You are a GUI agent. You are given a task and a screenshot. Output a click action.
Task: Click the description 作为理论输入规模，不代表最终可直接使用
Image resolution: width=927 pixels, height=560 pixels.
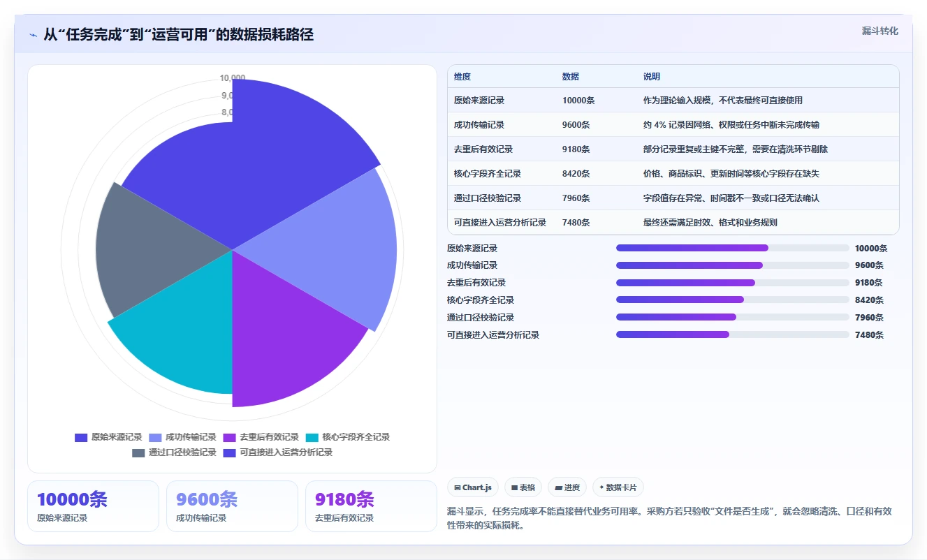tap(723, 101)
